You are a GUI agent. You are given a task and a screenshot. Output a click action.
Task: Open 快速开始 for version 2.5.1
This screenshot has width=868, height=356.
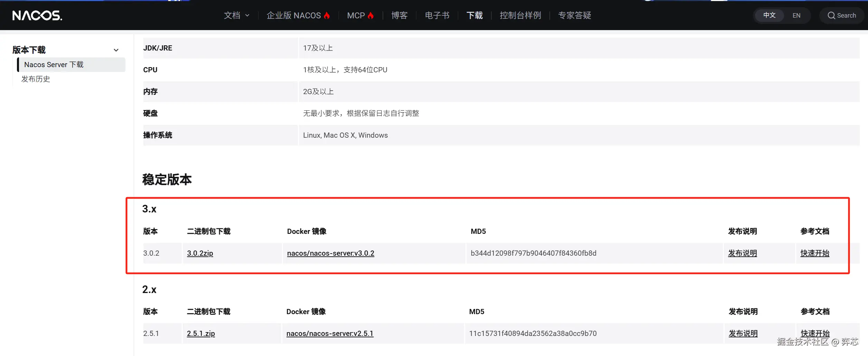point(815,334)
